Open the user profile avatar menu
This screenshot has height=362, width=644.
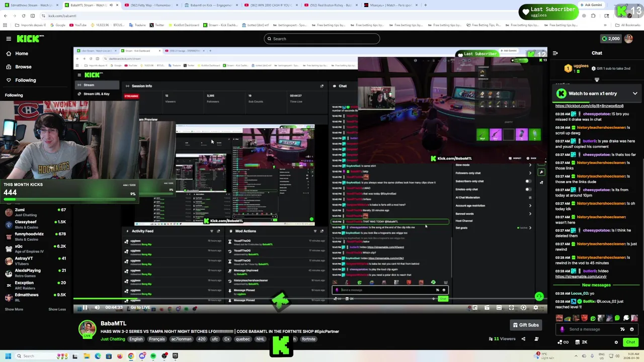[x=628, y=39]
